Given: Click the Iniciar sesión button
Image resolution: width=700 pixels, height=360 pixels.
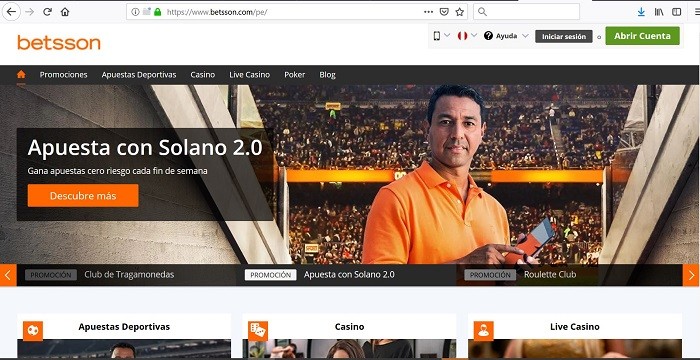Looking at the screenshot, I should pyautogui.click(x=564, y=37).
